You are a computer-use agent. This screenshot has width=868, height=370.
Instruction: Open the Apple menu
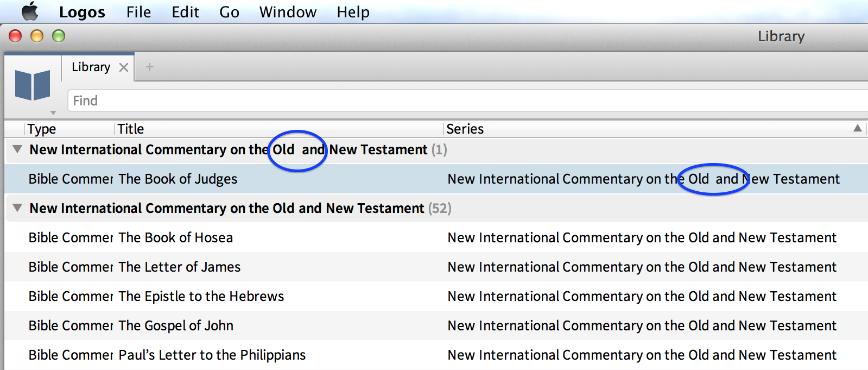(x=30, y=11)
